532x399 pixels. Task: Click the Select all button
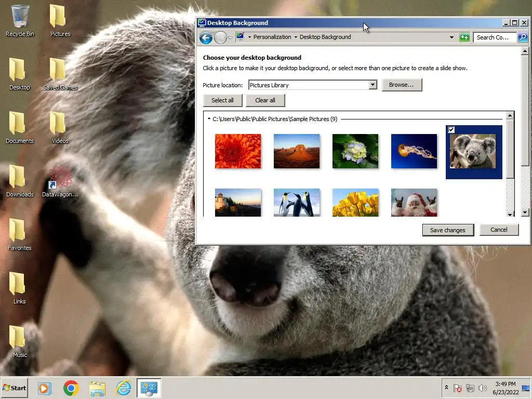pyautogui.click(x=222, y=100)
